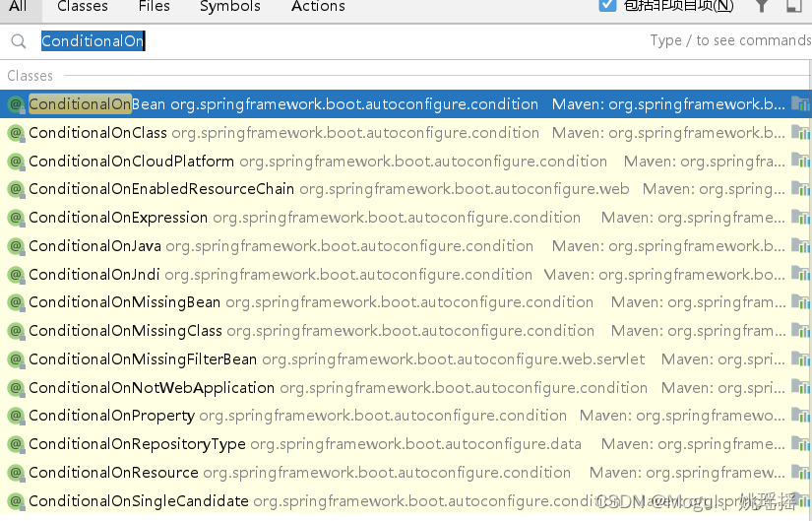Click annotation icon beside ConditionalOnJndi
The image size is (812, 521).
point(16,275)
